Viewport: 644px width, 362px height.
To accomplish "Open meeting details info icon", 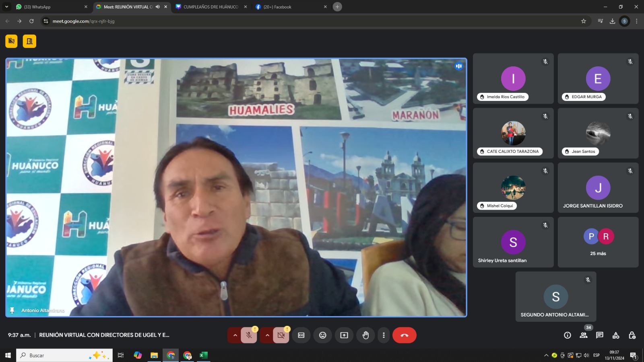I will pos(568,335).
